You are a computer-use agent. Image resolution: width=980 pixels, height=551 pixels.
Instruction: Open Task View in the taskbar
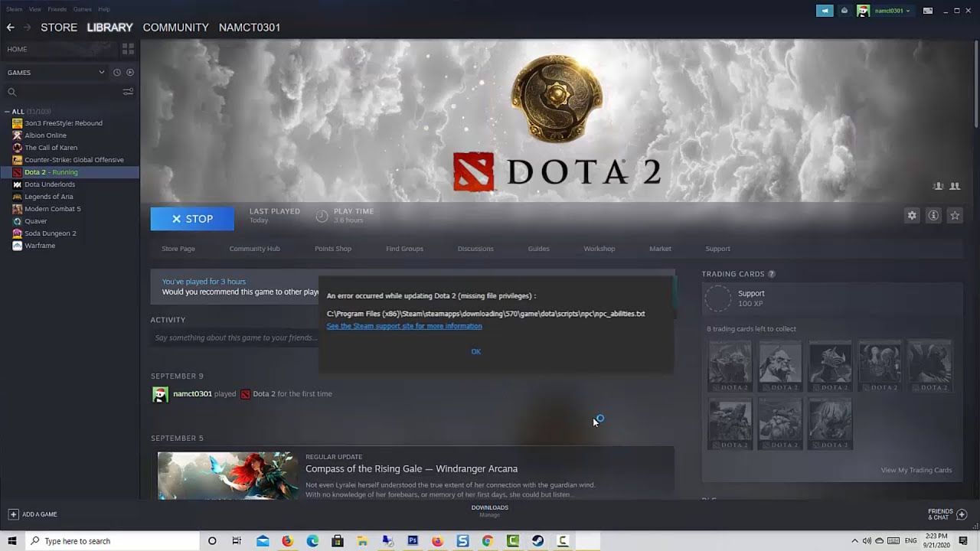pyautogui.click(x=237, y=541)
